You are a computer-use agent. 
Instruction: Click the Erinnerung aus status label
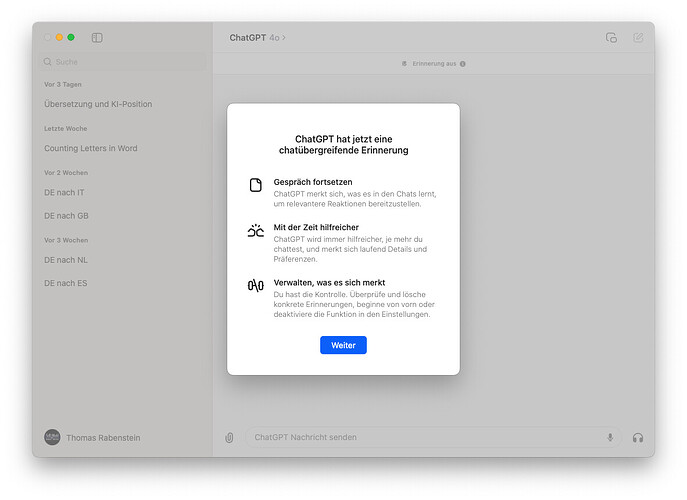pyautogui.click(x=434, y=64)
